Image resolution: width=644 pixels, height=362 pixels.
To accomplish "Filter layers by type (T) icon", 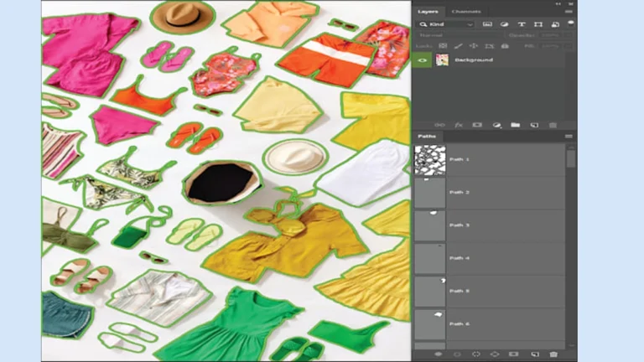I will tap(522, 24).
